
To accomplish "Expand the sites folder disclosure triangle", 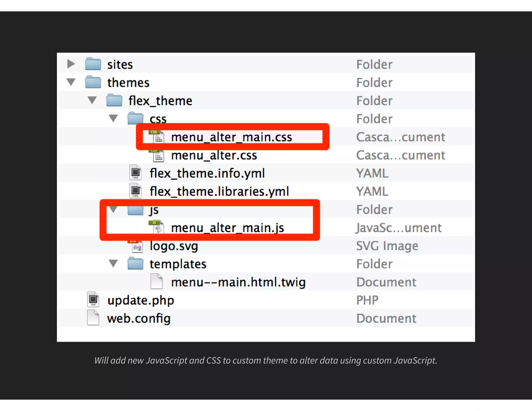I will 71,64.
